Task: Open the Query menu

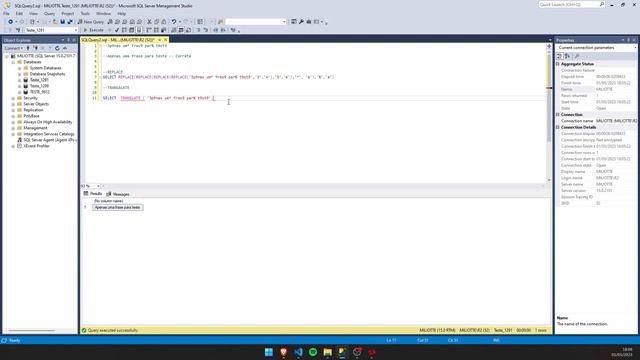Action: [x=49, y=13]
